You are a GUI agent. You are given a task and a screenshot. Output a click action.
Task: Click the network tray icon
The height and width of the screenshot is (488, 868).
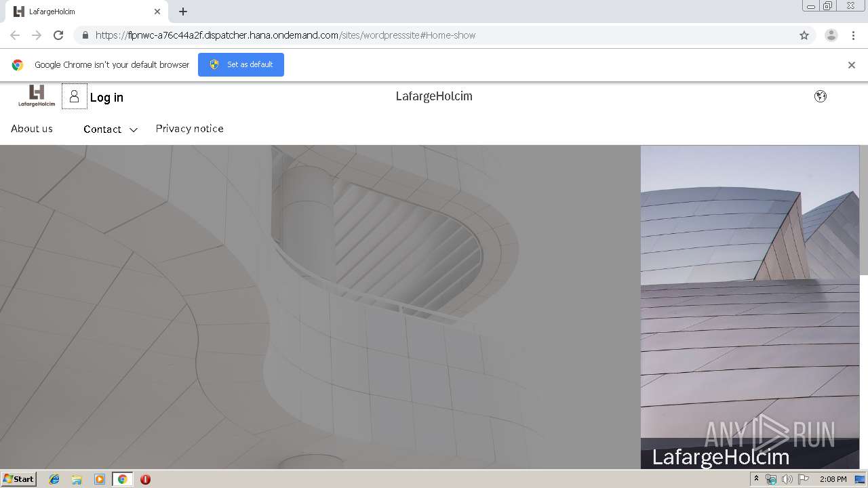[771, 479]
